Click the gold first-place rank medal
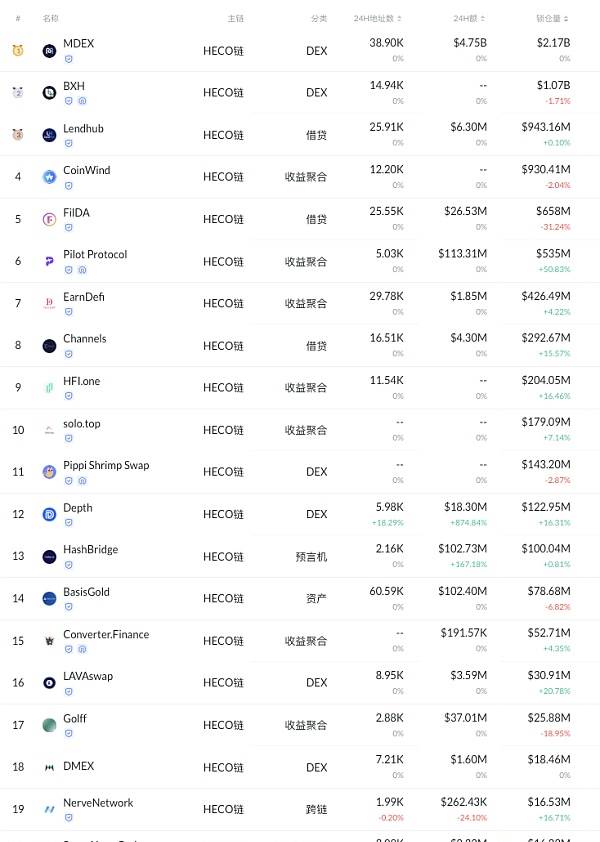 coord(18,50)
